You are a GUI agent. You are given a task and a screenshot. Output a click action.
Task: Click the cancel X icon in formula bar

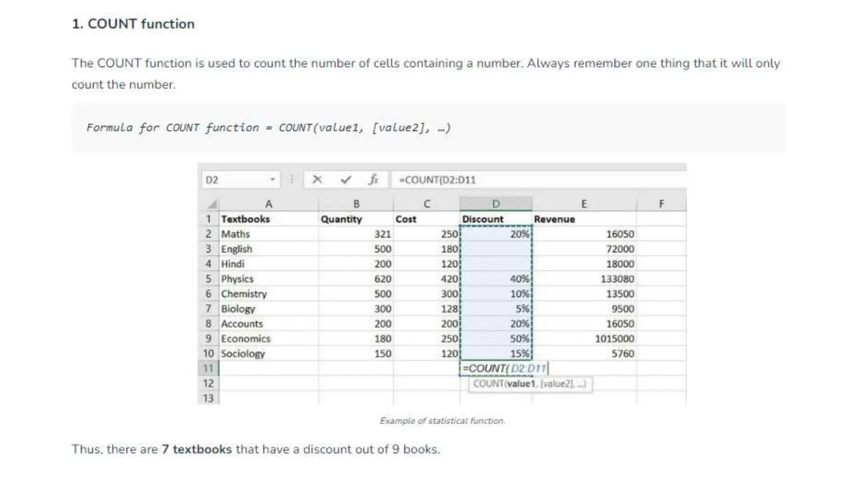[x=317, y=180]
